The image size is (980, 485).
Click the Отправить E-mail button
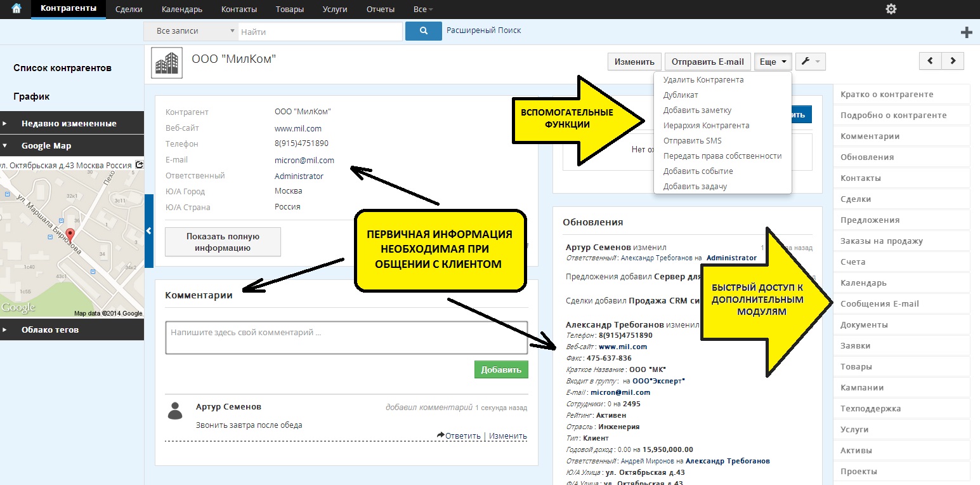708,62
